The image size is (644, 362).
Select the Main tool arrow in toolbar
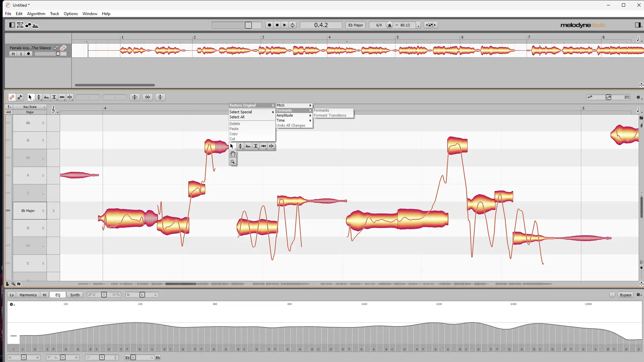pyautogui.click(x=30, y=97)
